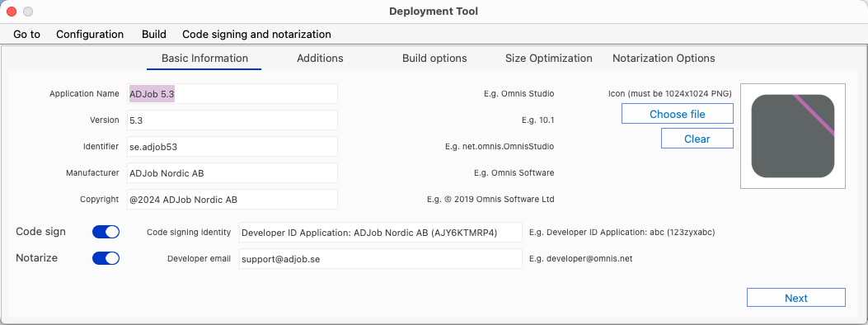Open the Go to menu

point(26,35)
